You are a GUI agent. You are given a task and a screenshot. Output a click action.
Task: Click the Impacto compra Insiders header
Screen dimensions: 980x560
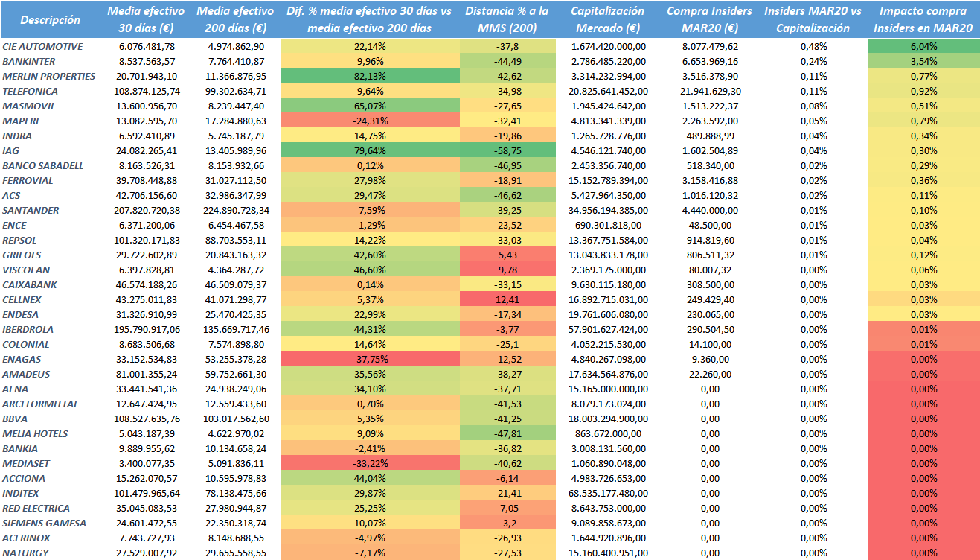tap(923, 20)
